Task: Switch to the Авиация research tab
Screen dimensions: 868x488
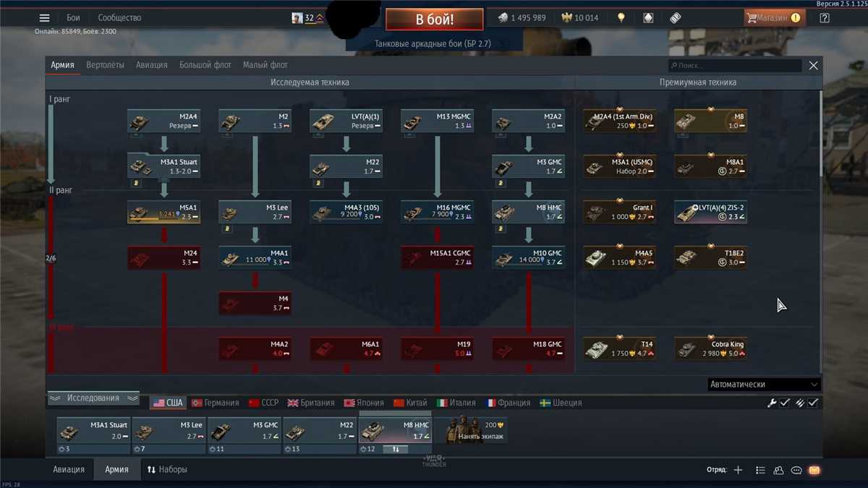Action: [152, 65]
